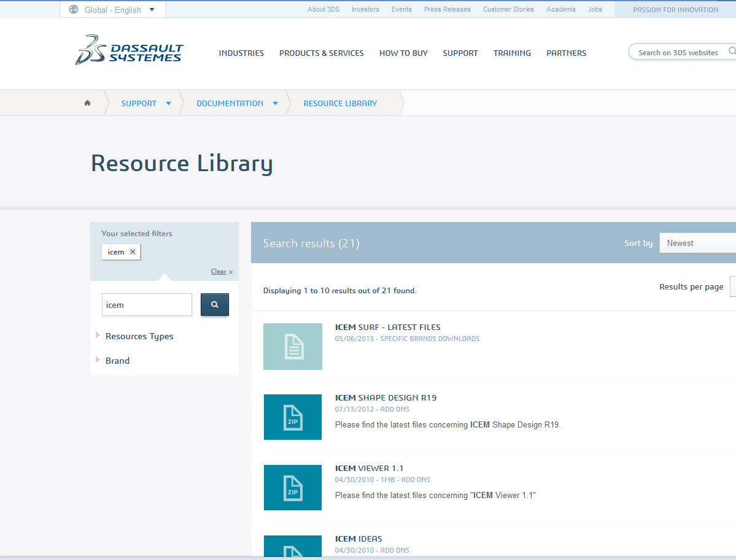Screen dimensions: 736x560
Task: Open ICEM Viewer 1.1 result title
Action: pos(370,469)
